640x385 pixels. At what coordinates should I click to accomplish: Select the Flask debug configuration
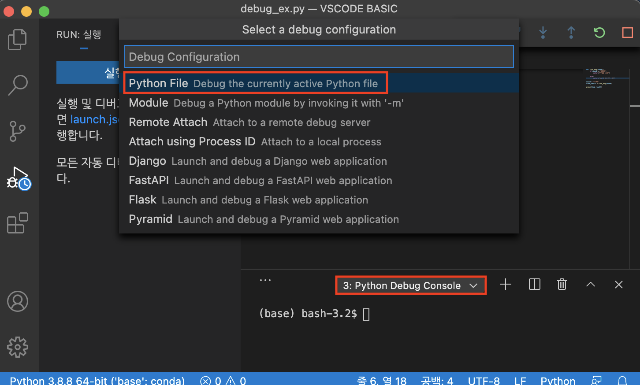click(319, 200)
